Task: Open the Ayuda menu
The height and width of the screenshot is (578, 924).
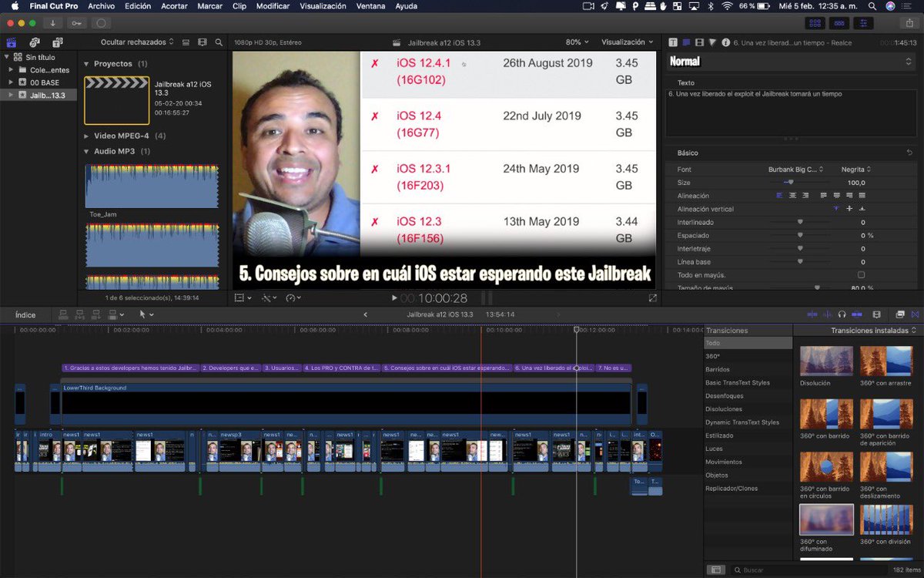Action: click(405, 6)
